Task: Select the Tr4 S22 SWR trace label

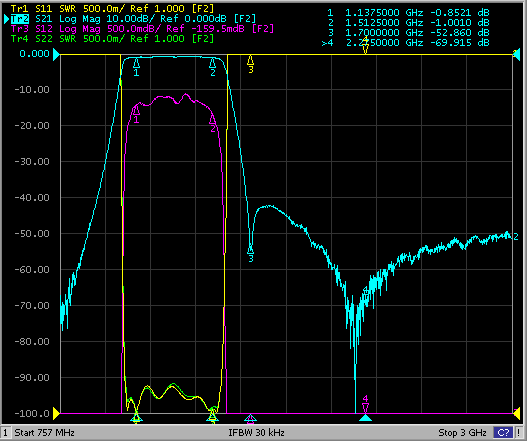Action: coord(112,39)
